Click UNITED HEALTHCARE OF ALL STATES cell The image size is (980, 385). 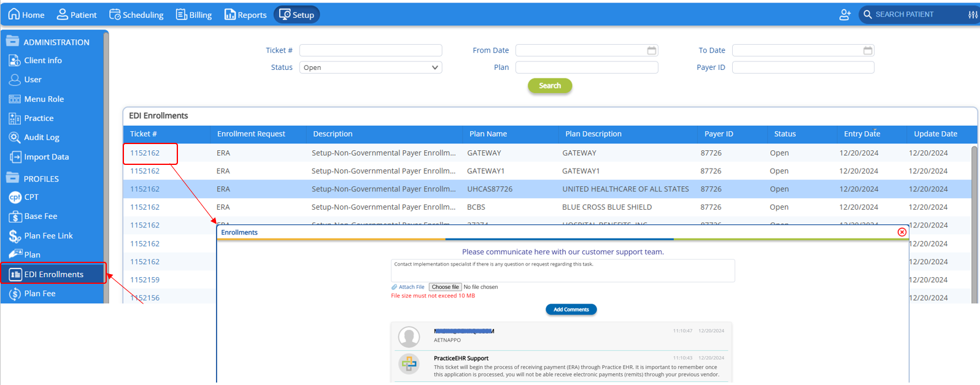click(625, 189)
